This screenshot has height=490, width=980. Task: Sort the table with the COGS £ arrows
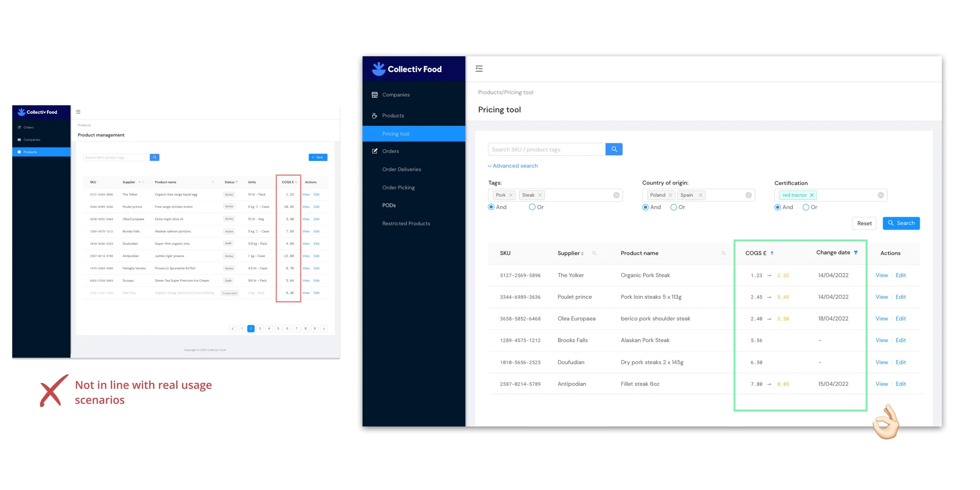772,253
